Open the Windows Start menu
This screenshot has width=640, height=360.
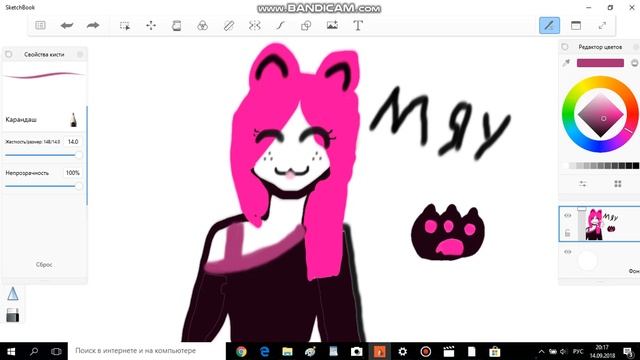pos(11,351)
